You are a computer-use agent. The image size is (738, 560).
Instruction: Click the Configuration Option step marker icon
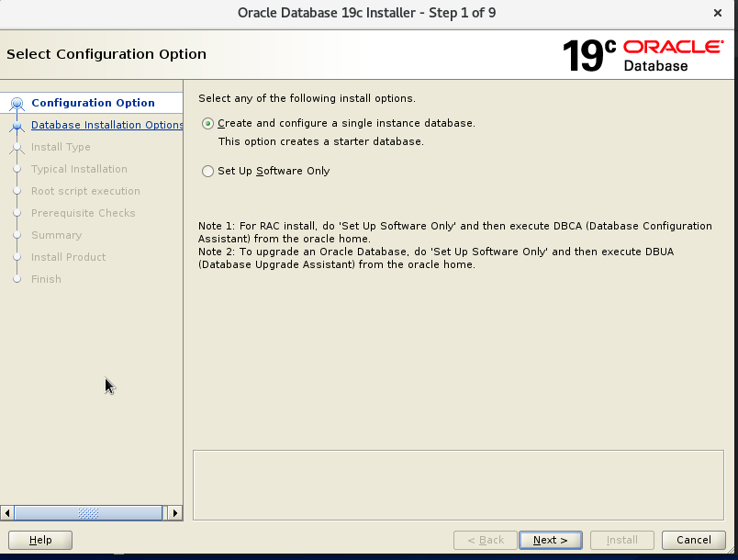pyautogui.click(x=17, y=103)
